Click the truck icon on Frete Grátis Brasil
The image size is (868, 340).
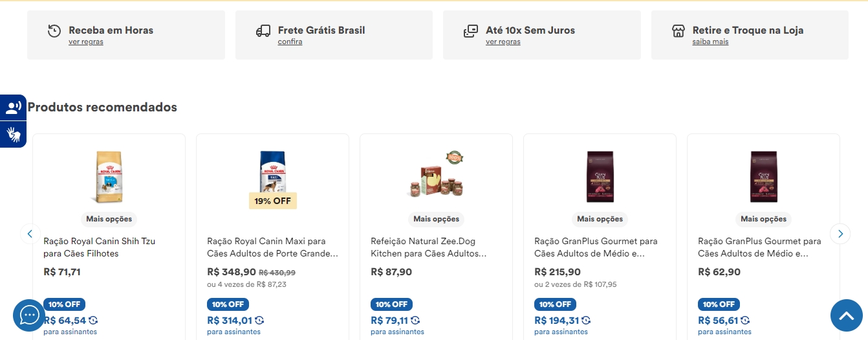(x=263, y=31)
